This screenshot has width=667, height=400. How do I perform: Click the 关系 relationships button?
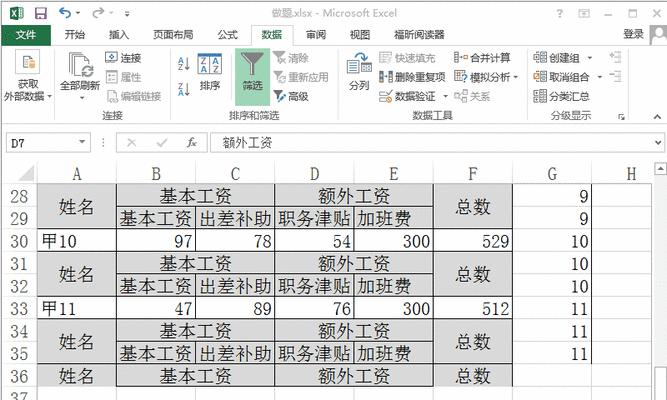coord(473,97)
